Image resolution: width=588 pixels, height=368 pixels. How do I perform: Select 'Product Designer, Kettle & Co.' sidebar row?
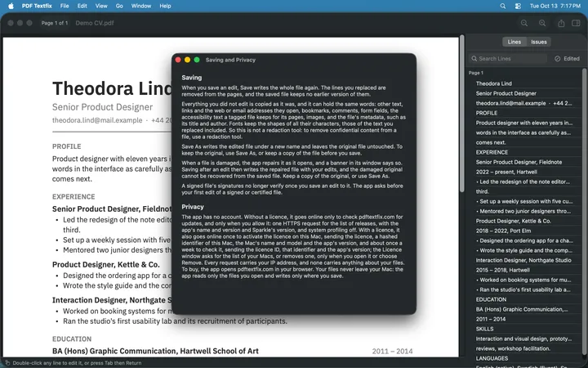point(525,221)
